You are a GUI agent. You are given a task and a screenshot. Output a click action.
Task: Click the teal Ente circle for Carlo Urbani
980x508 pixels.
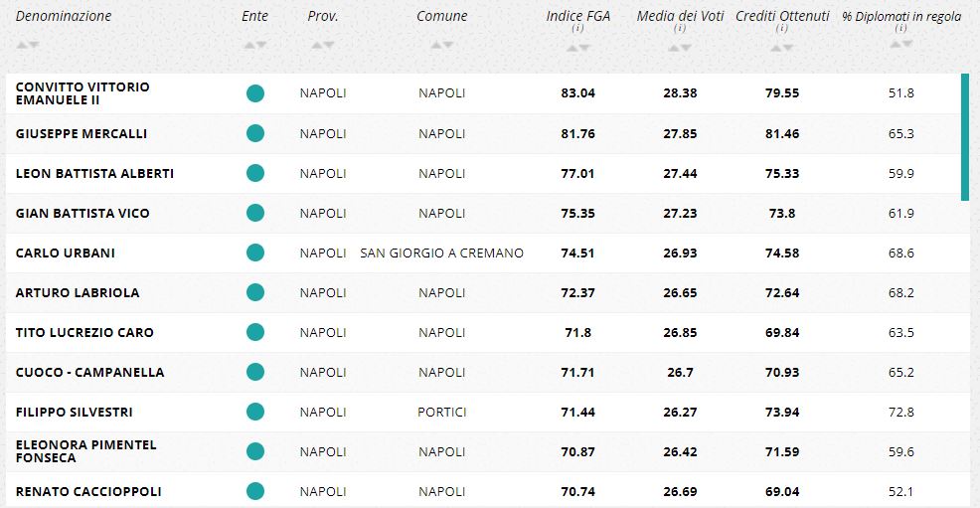[x=255, y=253]
